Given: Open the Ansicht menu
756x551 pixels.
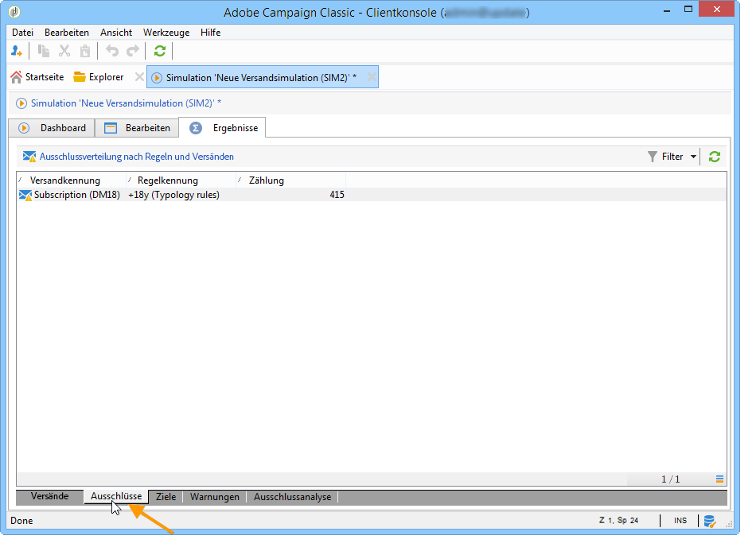Looking at the screenshot, I should (116, 33).
